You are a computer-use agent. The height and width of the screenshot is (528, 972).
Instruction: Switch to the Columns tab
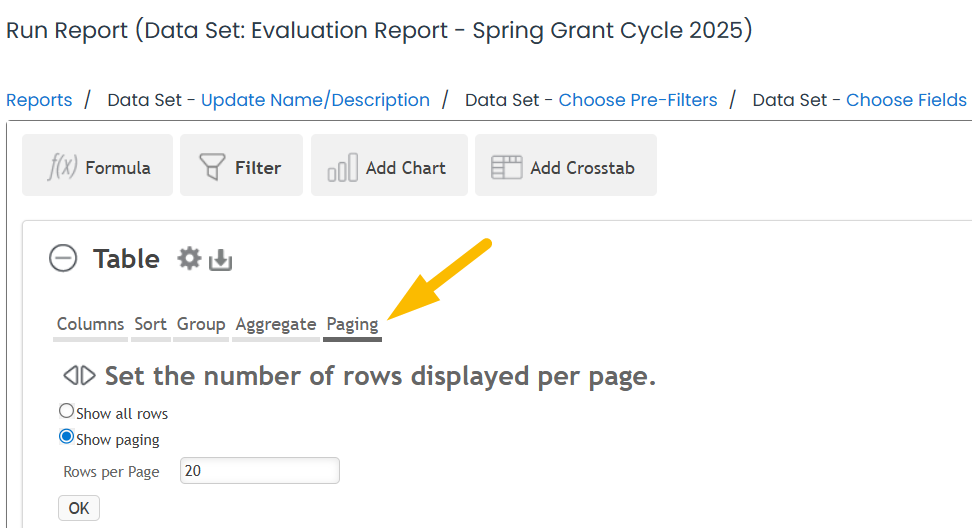(91, 325)
